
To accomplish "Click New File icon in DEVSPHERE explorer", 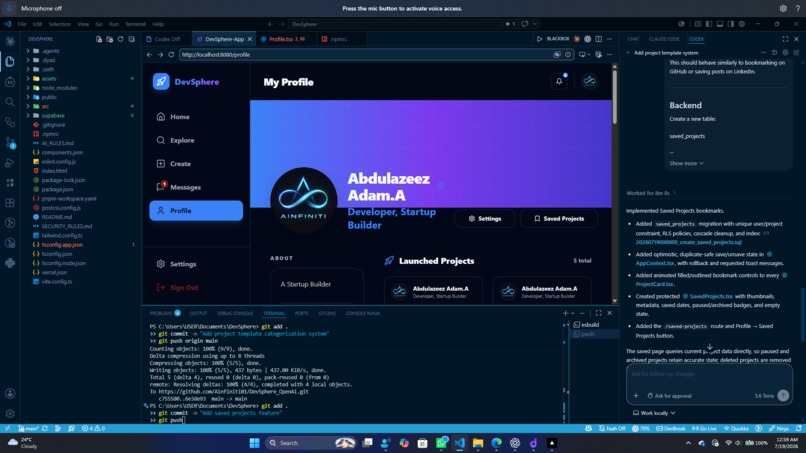I will point(99,39).
